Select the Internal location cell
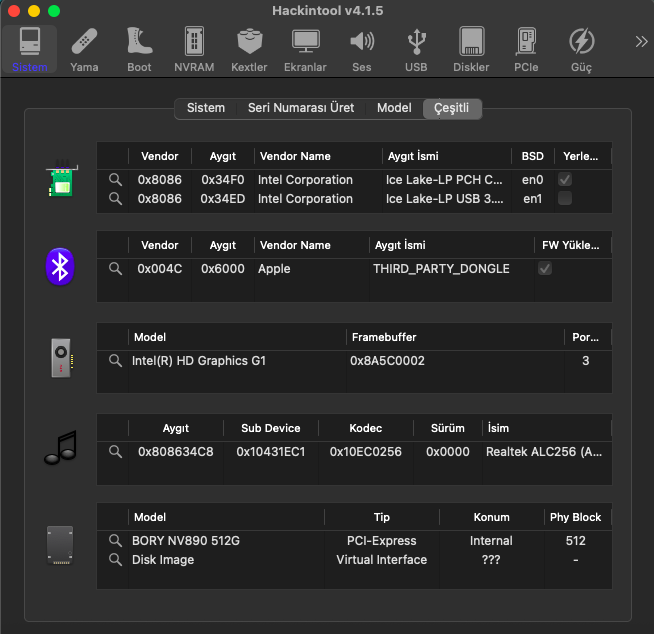 pos(491,541)
